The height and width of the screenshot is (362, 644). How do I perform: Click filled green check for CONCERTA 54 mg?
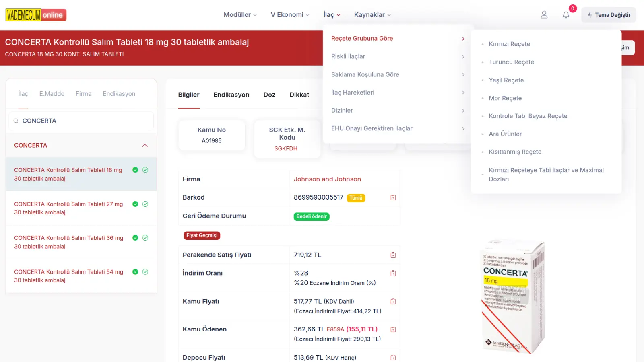[x=135, y=272]
